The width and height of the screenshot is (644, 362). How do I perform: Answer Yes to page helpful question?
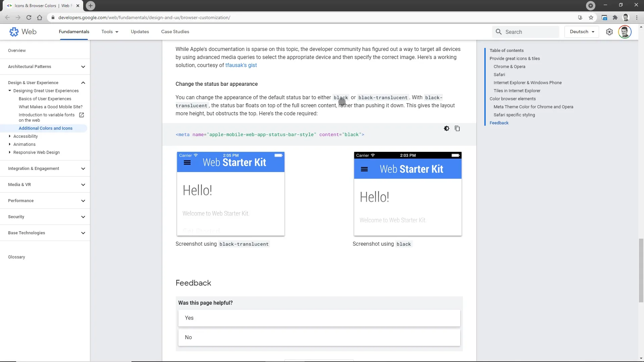point(319,318)
